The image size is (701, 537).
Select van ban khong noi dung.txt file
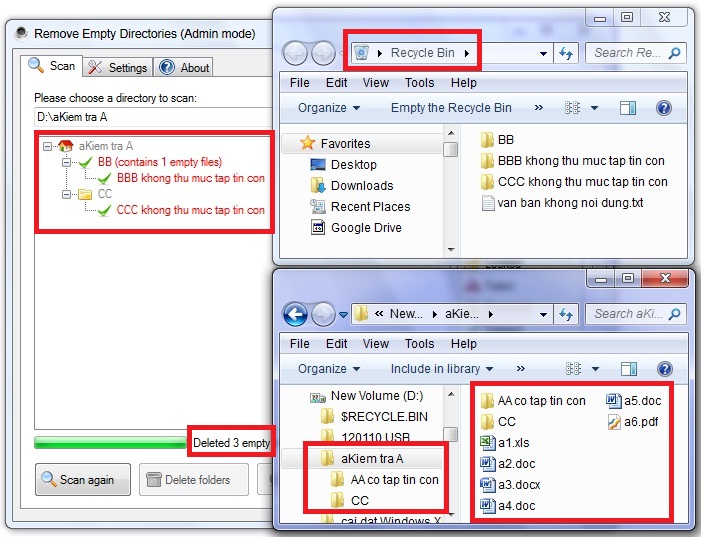(562, 203)
